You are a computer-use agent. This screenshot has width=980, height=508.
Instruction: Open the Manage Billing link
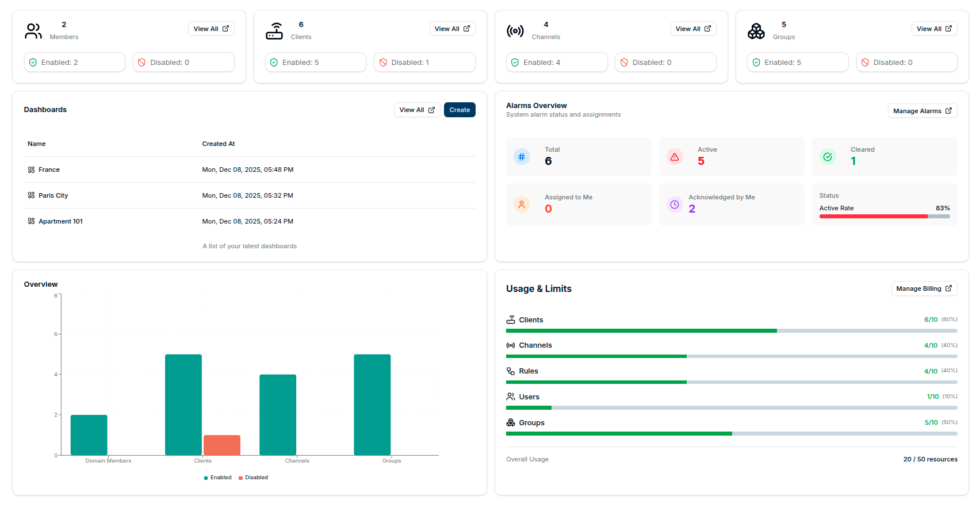coord(924,288)
